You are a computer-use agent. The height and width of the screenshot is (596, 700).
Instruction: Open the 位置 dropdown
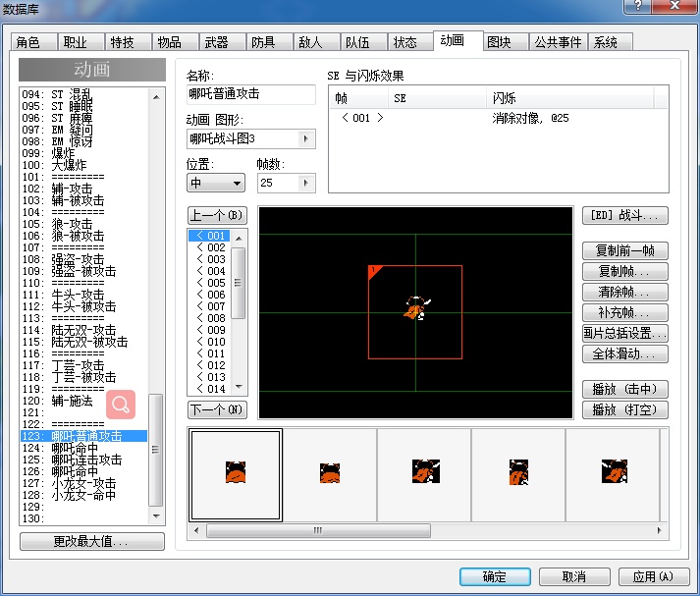pos(216,183)
